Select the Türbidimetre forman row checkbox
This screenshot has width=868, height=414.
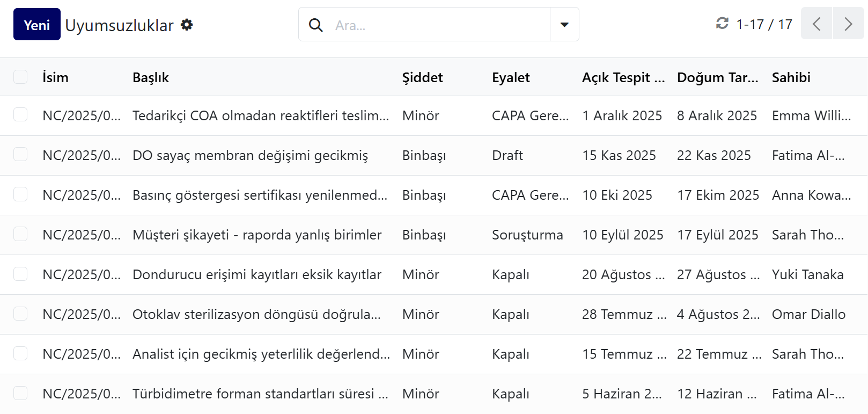tap(20, 393)
